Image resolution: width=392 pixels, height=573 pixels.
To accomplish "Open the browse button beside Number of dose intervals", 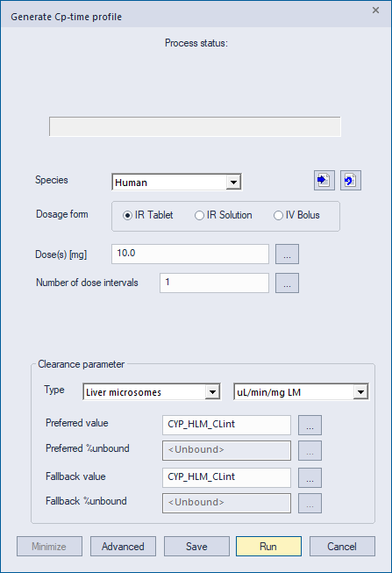I will pyautogui.click(x=287, y=283).
